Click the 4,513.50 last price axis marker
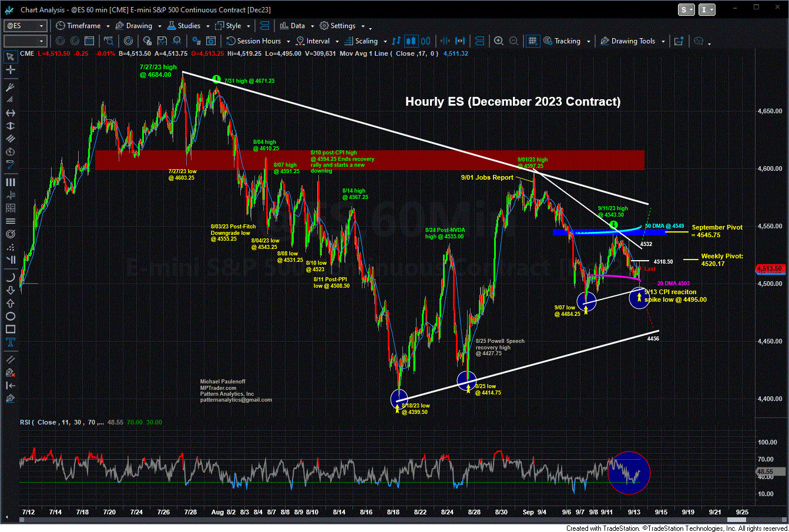 pos(771,269)
